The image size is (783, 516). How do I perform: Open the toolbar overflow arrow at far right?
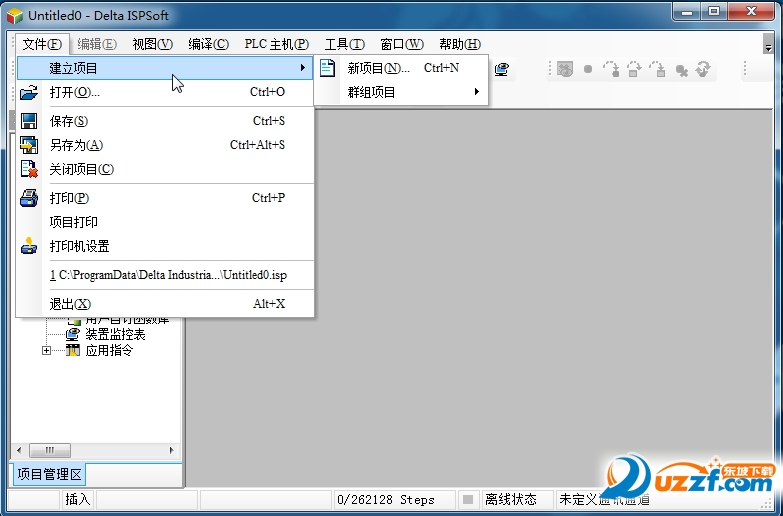[x=769, y=47]
